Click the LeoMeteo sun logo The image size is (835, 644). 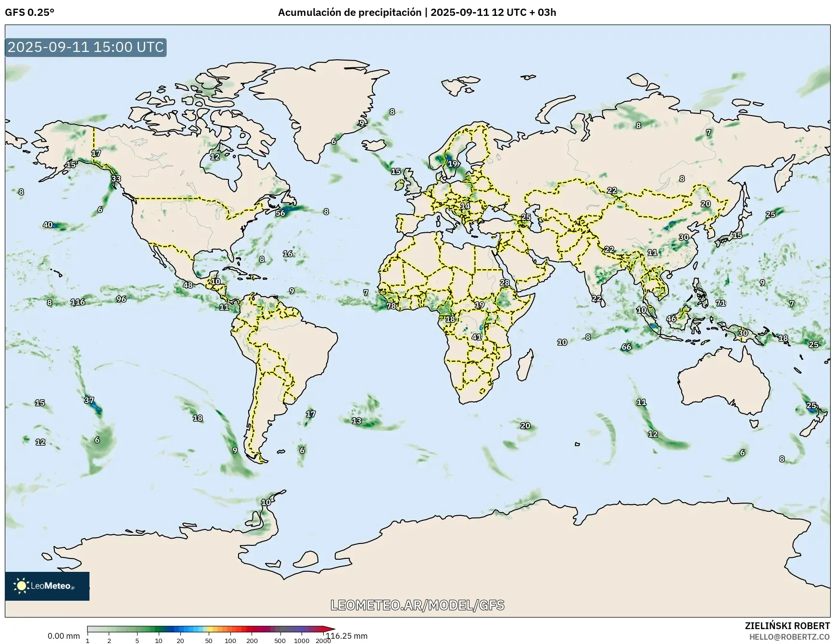point(21,586)
